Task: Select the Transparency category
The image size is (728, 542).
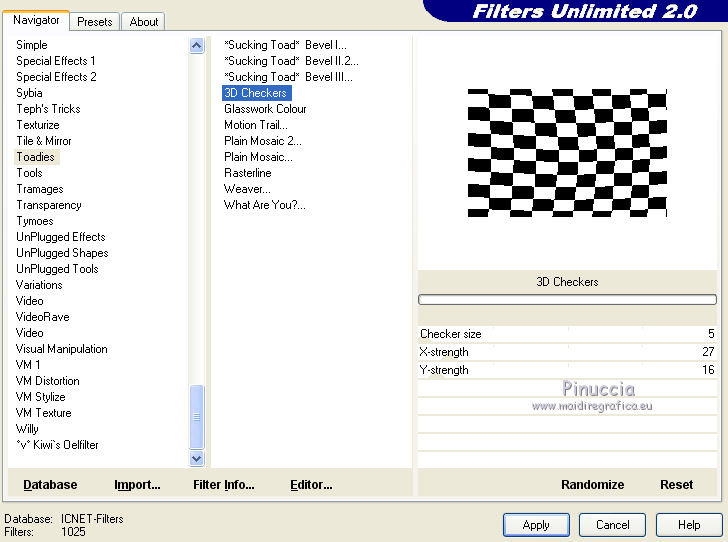Action: (x=49, y=205)
